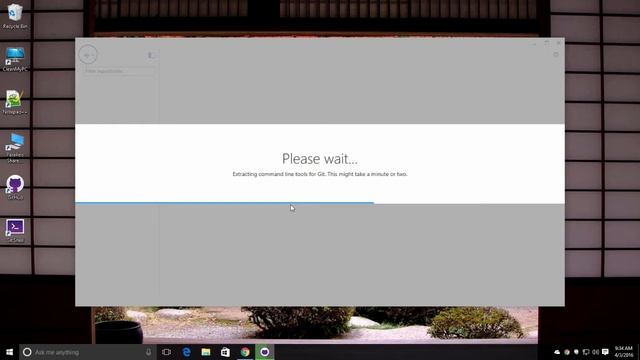Click the Filter repositories field in GitHub

[118, 71]
